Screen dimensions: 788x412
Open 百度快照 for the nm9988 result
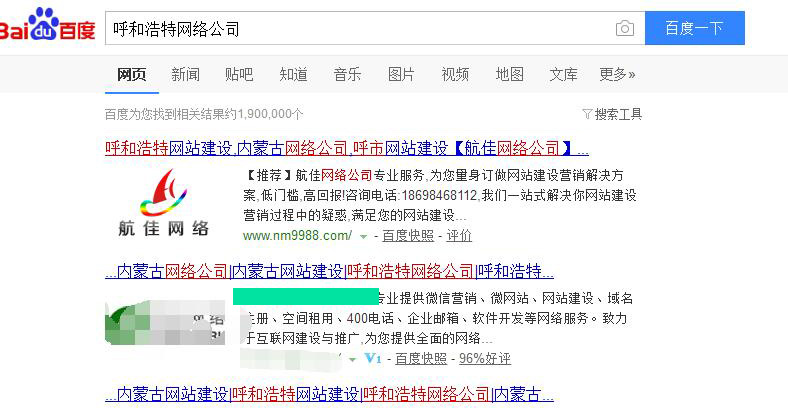pyautogui.click(x=408, y=236)
